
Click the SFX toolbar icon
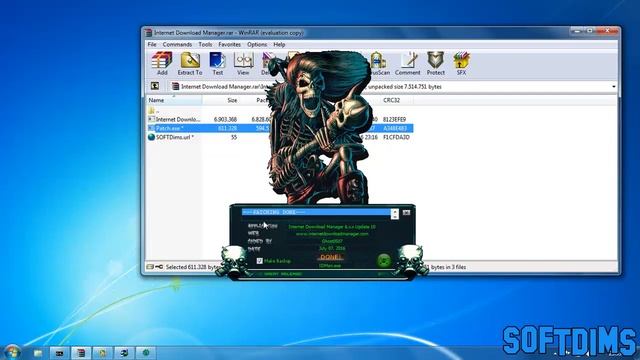[x=461, y=63]
